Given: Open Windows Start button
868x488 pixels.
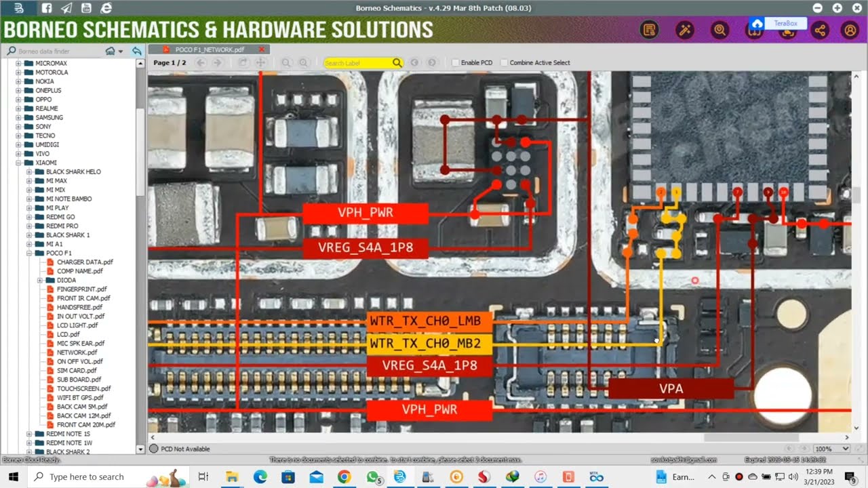Looking at the screenshot, I should click(14, 476).
